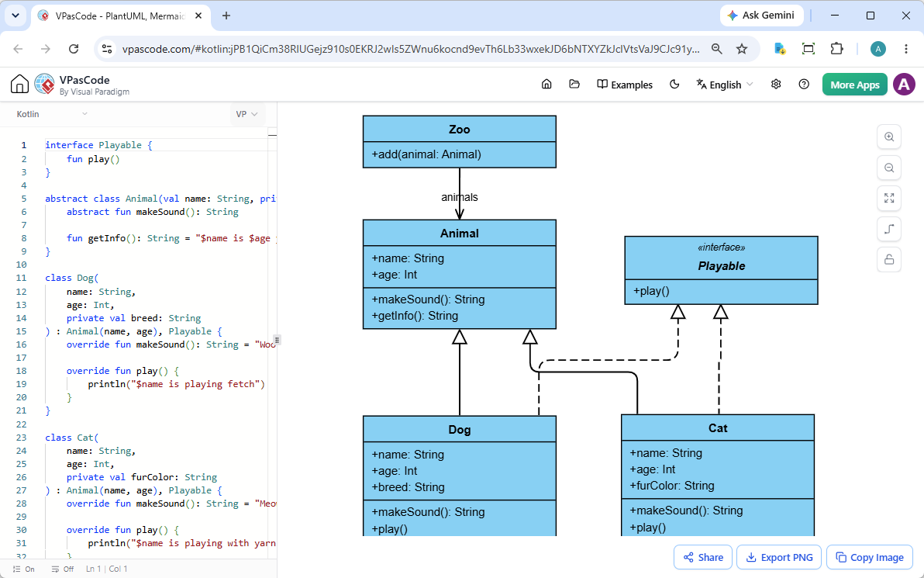Select the Zoo class box title
Screen dimensions: 924x578
(460, 129)
